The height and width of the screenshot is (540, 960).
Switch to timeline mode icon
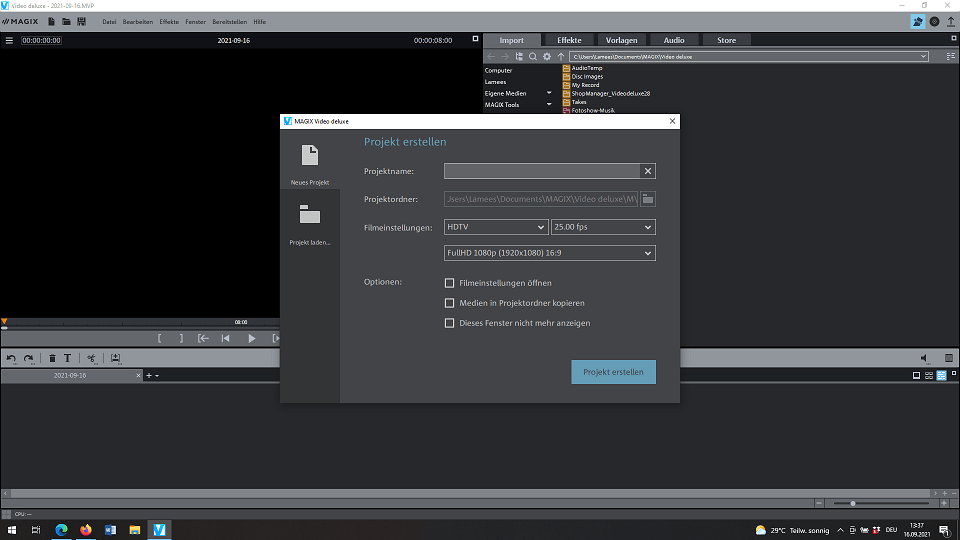tap(942, 375)
